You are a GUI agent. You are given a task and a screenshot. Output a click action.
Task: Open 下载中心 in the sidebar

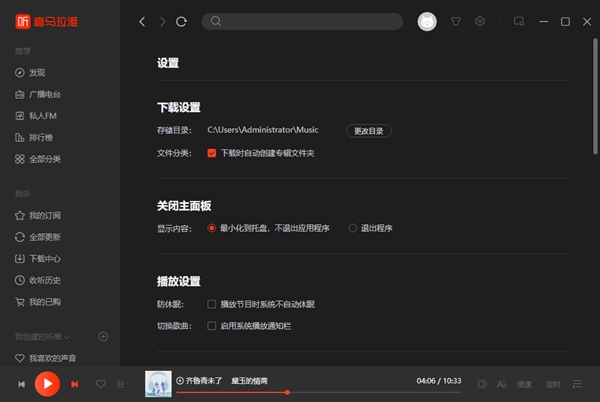[x=45, y=259]
